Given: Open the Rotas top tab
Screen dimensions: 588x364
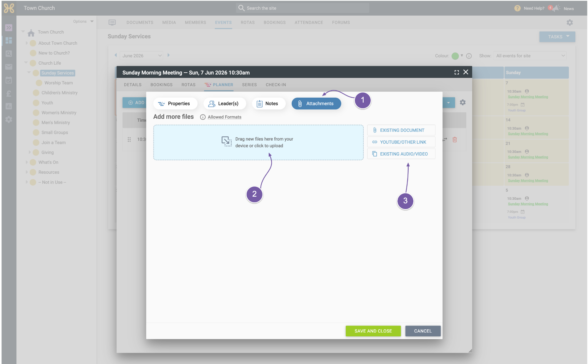Looking at the screenshot, I should 248,22.
